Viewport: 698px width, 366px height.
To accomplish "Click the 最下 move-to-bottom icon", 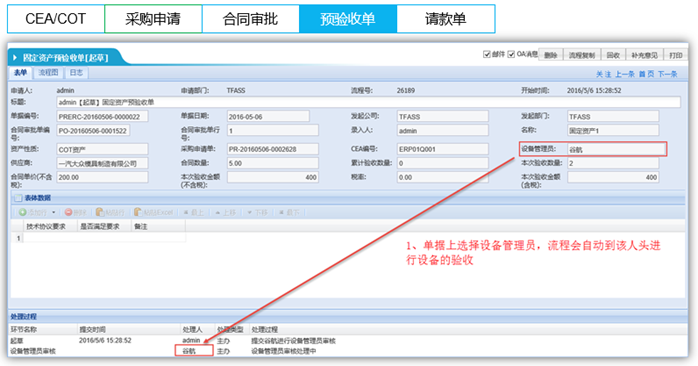I will pyautogui.click(x=281, y=212).
